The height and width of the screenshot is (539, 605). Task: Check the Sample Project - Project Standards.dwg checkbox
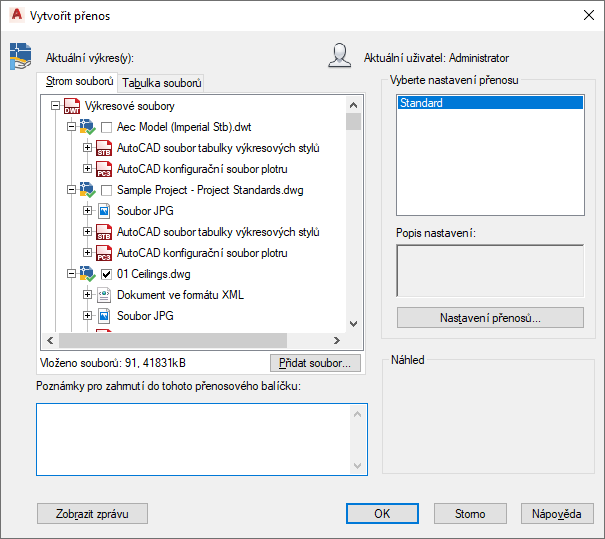click(x=106, y=190)
